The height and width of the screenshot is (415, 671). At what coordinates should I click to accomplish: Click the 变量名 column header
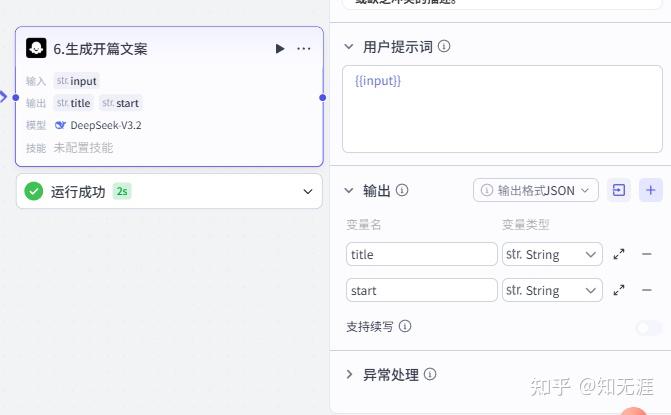click(363, 224)
